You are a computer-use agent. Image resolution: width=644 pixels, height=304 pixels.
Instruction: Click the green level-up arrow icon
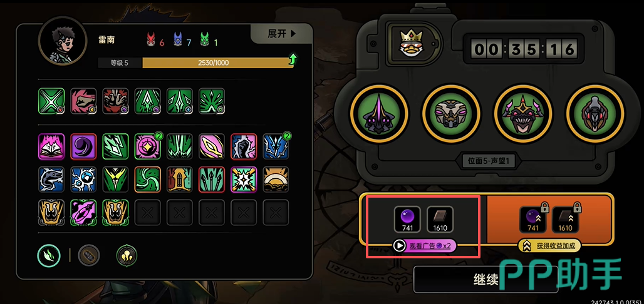[x=293, y=60]
